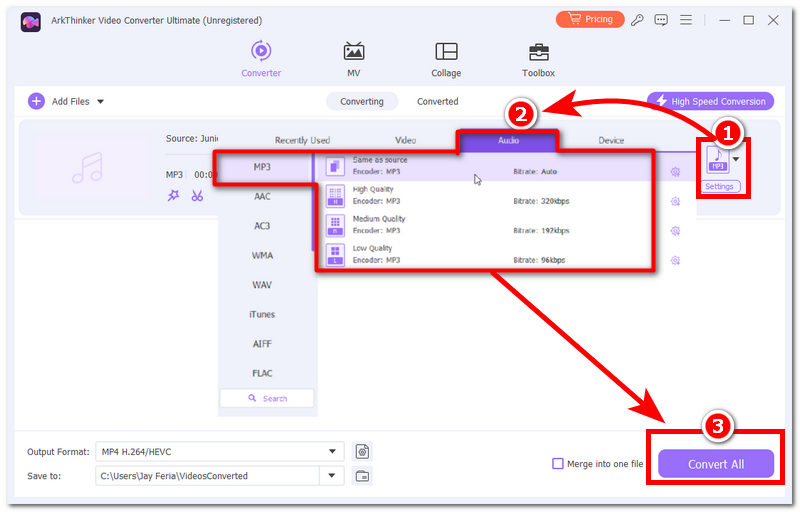Open output format profile settings icon

pyautogui.click(x=362, y=451)
